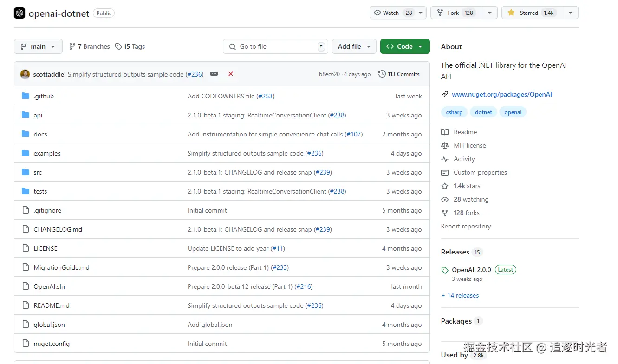The width and height of the screenshot is (618, 364).
Task: Click Report repository link
Action: tap(466, 226)
